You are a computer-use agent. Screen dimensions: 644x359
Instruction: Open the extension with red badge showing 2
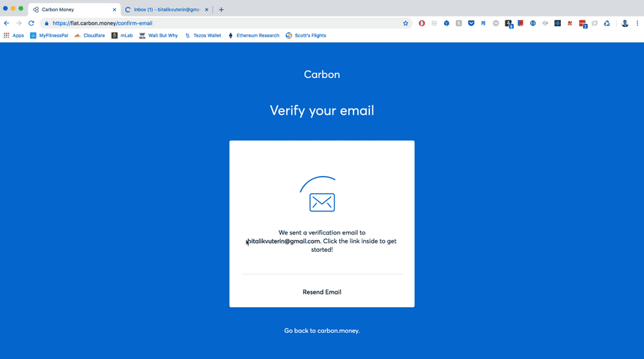[x=583, y=24]
